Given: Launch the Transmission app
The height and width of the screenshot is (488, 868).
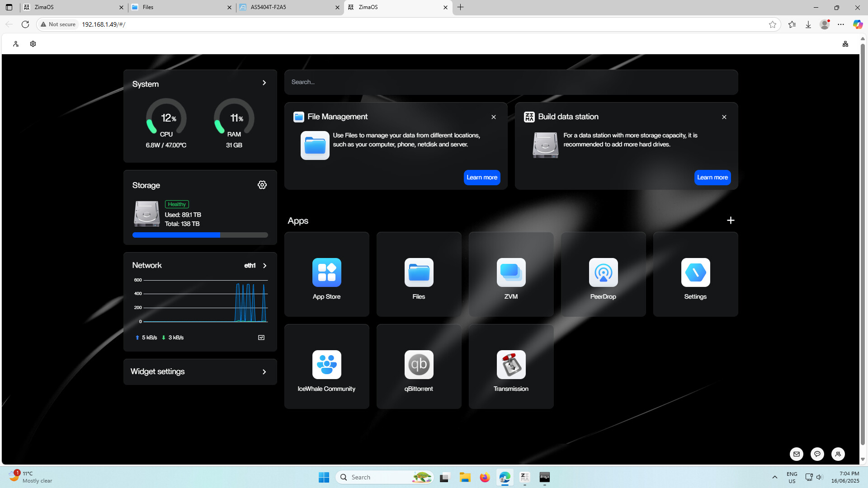Looking at the screenshot, I should click(x=511, y=366).
